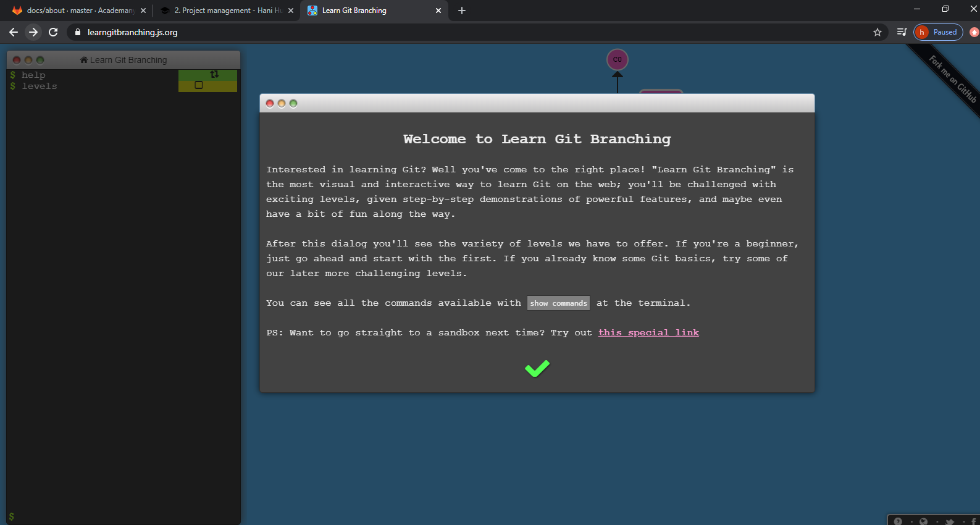Click the Twitter bird icon
The image size is (980, 525).
[950, 521]
